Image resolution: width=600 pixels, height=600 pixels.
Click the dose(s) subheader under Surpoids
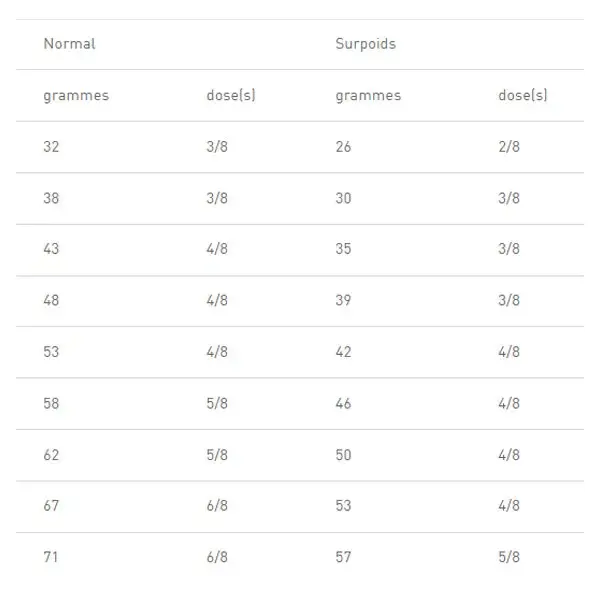coord(523,95)
